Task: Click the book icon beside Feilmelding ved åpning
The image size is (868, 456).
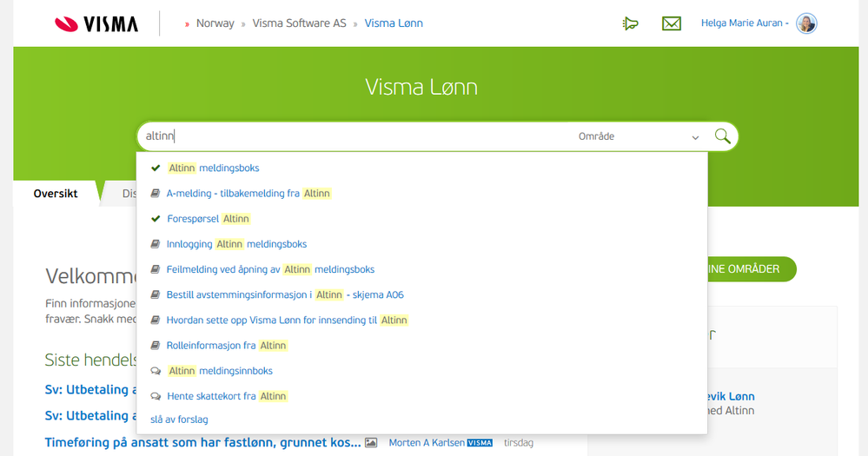Action: (x=156, y=269)
